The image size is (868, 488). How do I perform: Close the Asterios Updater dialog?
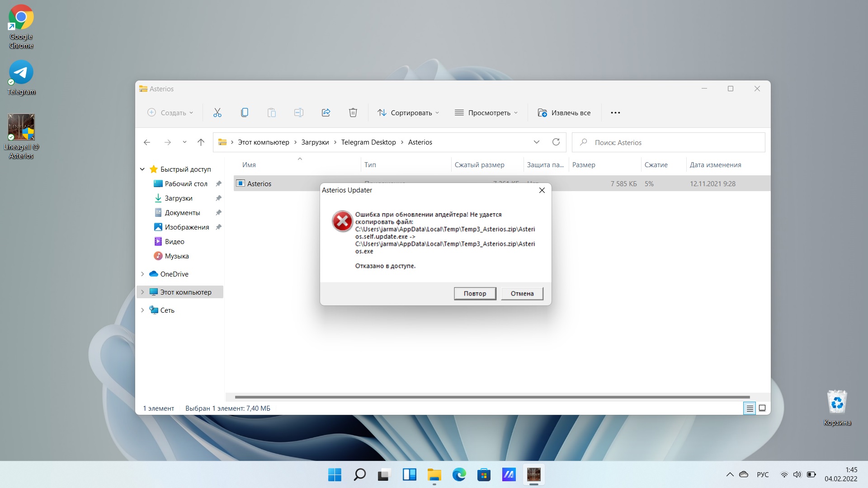pyautogui.click(x=542, y=190)
